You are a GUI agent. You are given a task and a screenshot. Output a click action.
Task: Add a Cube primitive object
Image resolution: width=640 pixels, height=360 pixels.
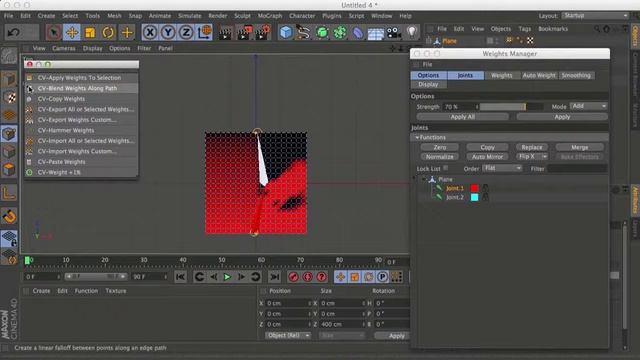pos(286,33)
